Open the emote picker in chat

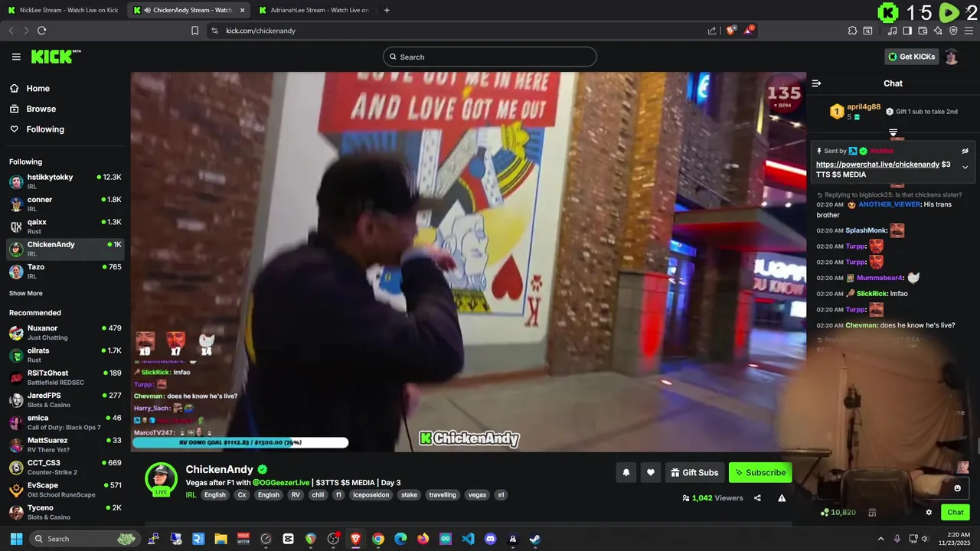(957, 488)
